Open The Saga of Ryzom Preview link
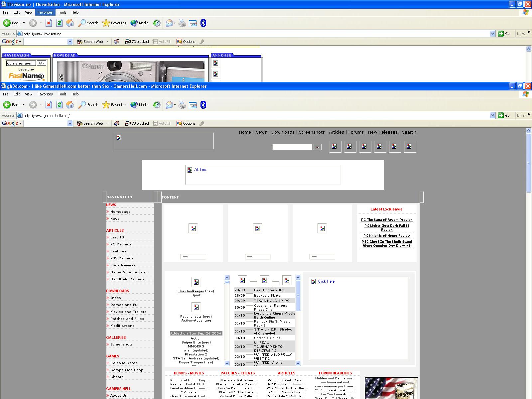532x399 pixels. pos(387,219)
